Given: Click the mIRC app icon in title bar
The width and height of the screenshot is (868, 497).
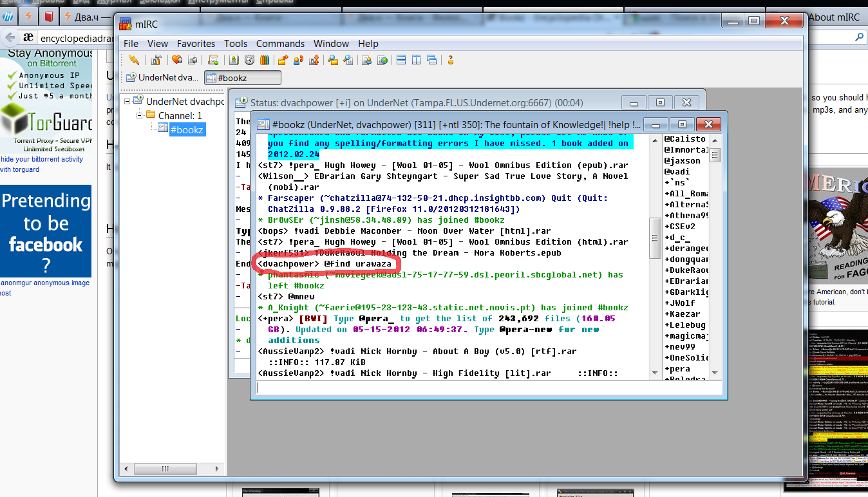Looking at the screenshot, I should click(x=126, y=24).
